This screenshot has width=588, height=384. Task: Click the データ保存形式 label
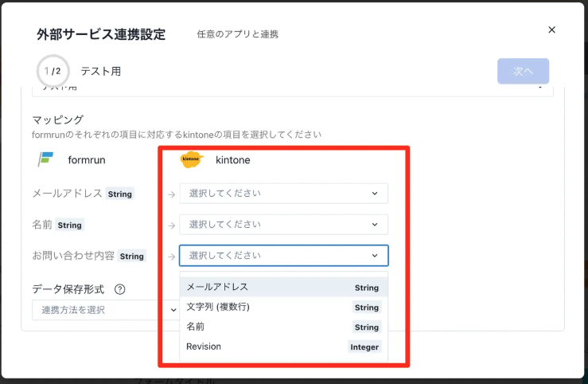coord(68,289)
